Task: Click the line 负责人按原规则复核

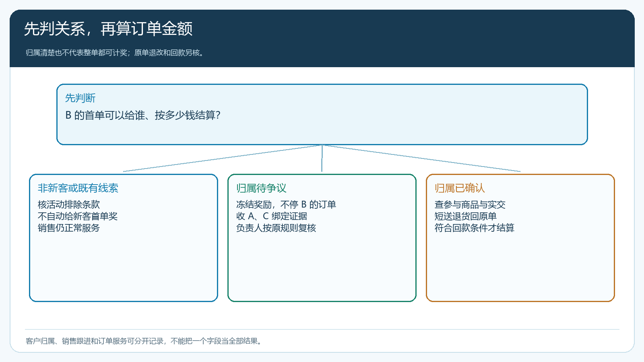Action: click(276, 228)
